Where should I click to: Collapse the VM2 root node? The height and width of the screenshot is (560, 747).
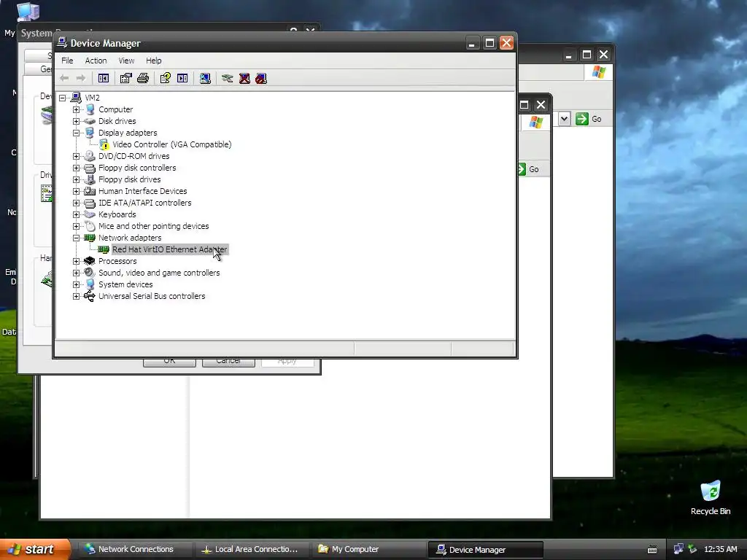pyautogui.click(x=63, y=98)
